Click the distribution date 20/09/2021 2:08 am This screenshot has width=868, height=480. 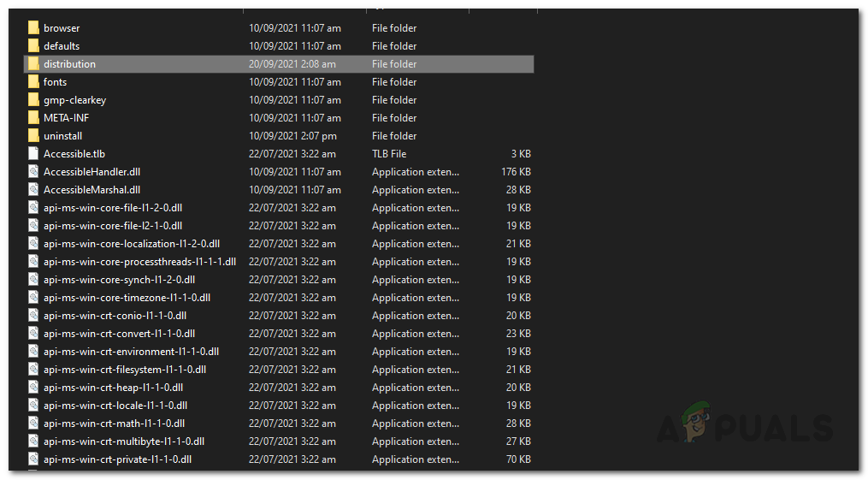pyautogui.click(x=292, y=63)
